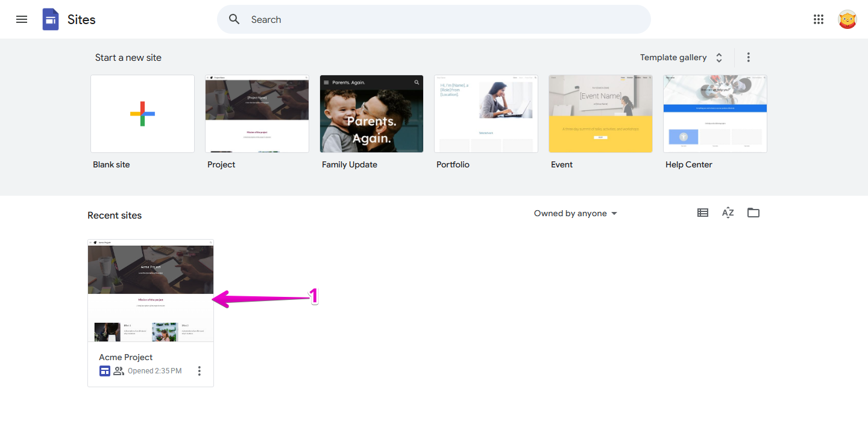This screenshot has height=436, width=868.
Task: Select the Family Update template
Action: [x=371, y=114]
